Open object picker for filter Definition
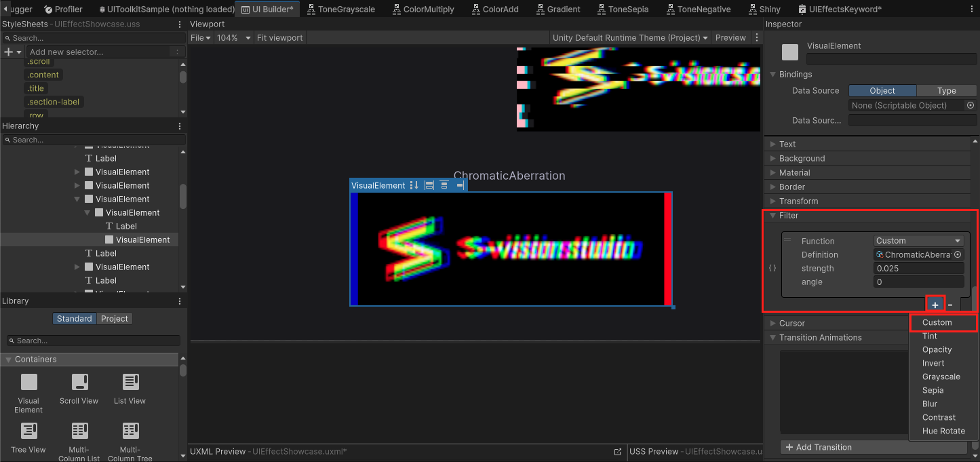Image resolution: width=980 pixels, height=462 pixels. tap(958, 254)
